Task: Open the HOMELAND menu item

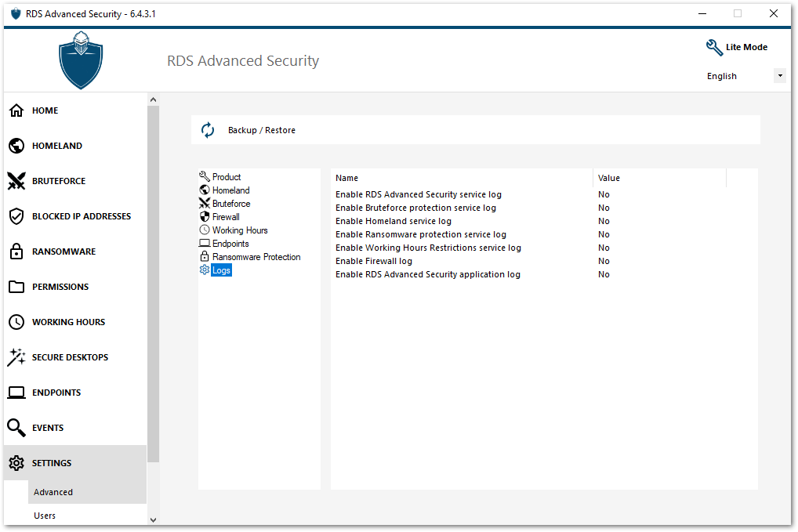Action: (57, 146)
